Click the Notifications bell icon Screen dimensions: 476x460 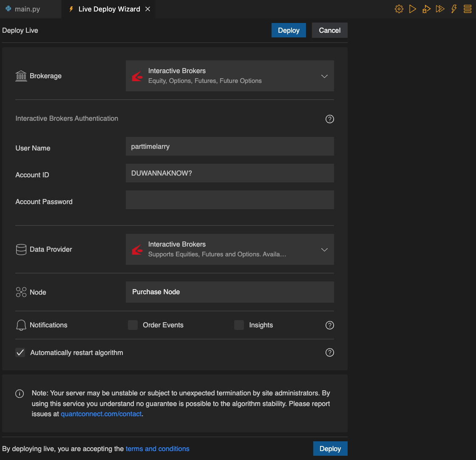coord(20,325)
